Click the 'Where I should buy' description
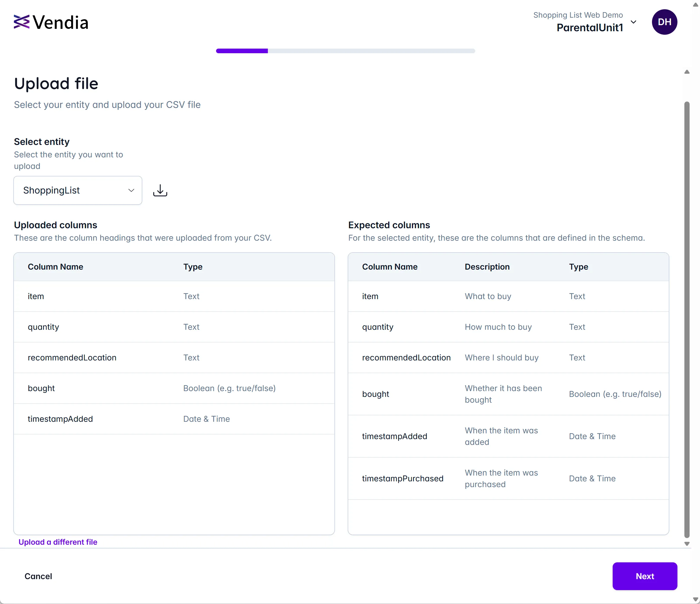Viewport: 700px width, 604px height. [502, 358]
